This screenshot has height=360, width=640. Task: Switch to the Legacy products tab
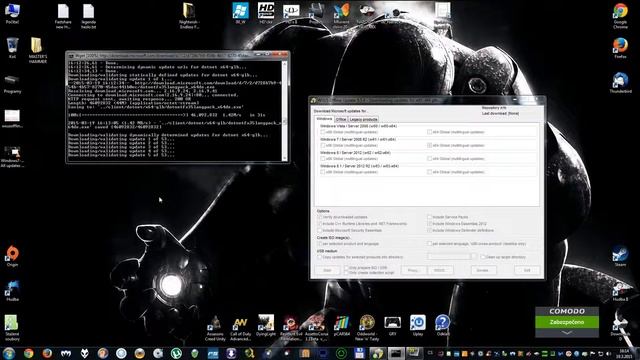[x=363, y=120]
